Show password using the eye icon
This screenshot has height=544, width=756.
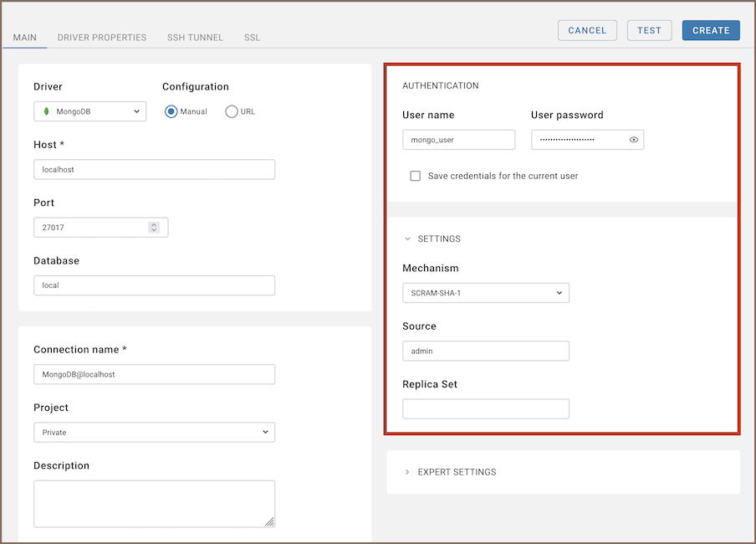coord(634,140)
